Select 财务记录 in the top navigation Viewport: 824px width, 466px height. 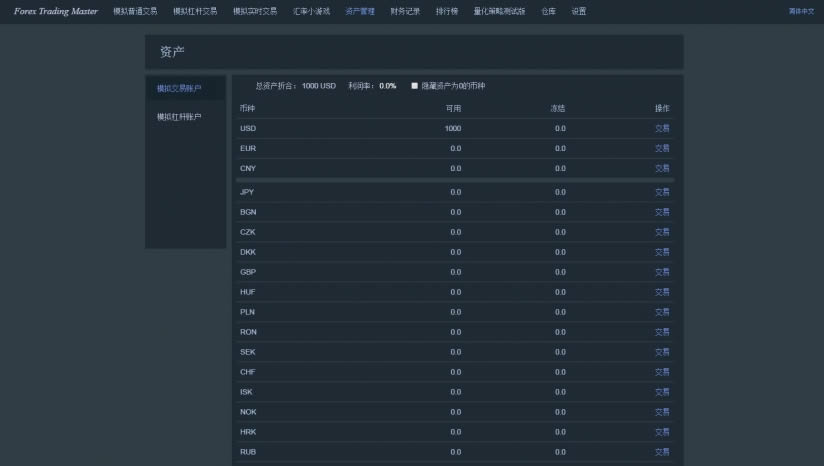[x=405, y=11]
